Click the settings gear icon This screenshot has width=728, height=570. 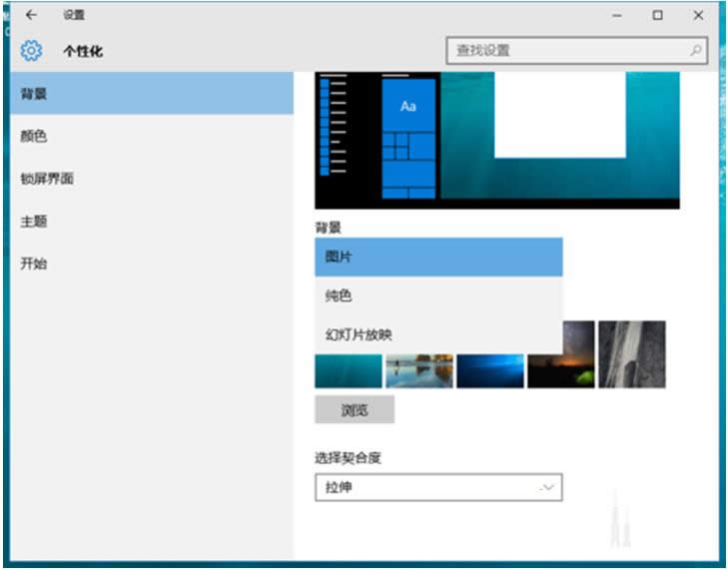pos(31,50)
